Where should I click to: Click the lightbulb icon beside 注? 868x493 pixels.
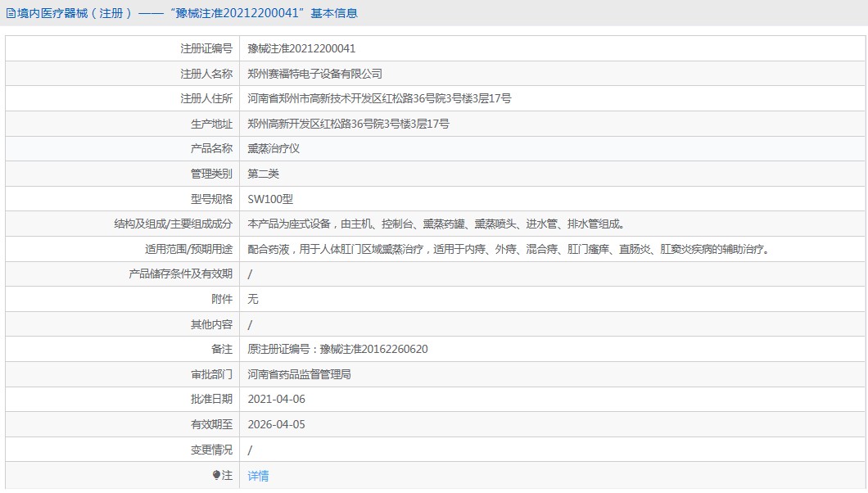coord(216,475)
